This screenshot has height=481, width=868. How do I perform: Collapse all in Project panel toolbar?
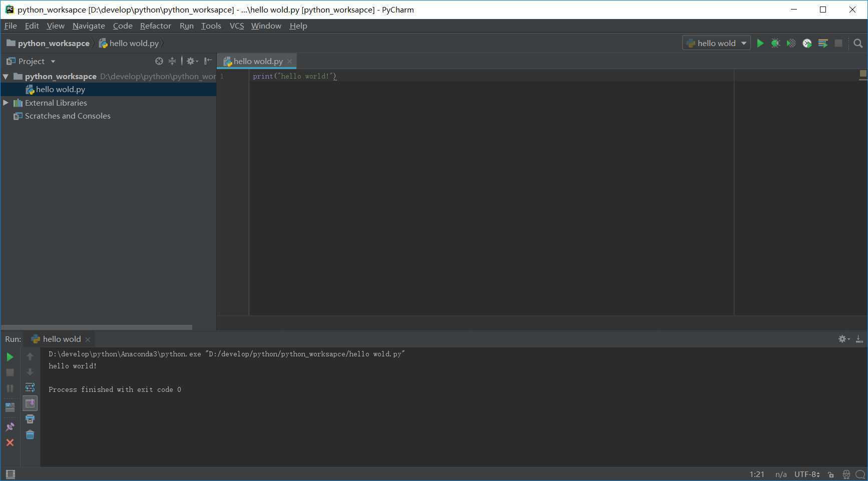(172, 61)
